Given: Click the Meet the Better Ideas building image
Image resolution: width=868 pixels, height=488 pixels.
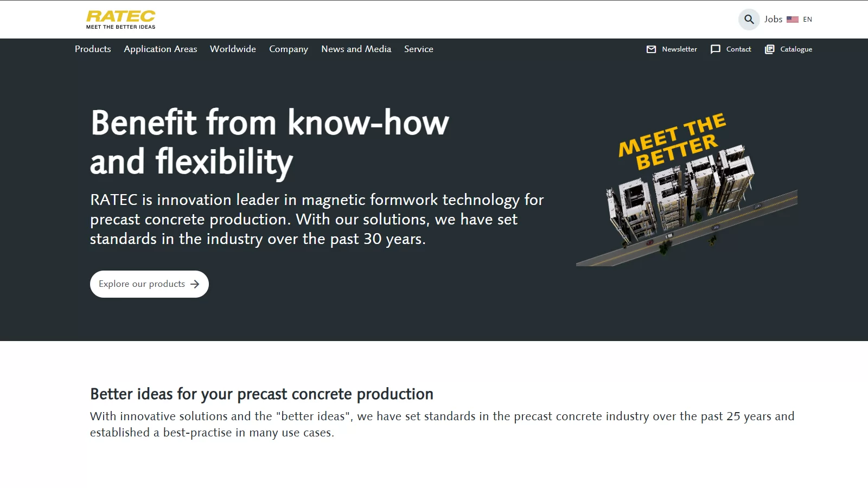Looking at the screenshot, I should tap(686, 190).
